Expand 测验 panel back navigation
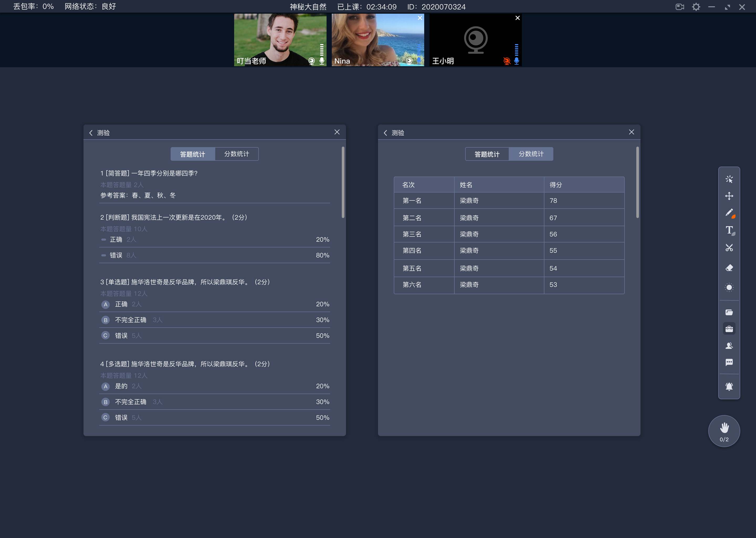Image resolution: width=756 pixels, height=538 pixels. pyautogui.click(x=91, y=132)
